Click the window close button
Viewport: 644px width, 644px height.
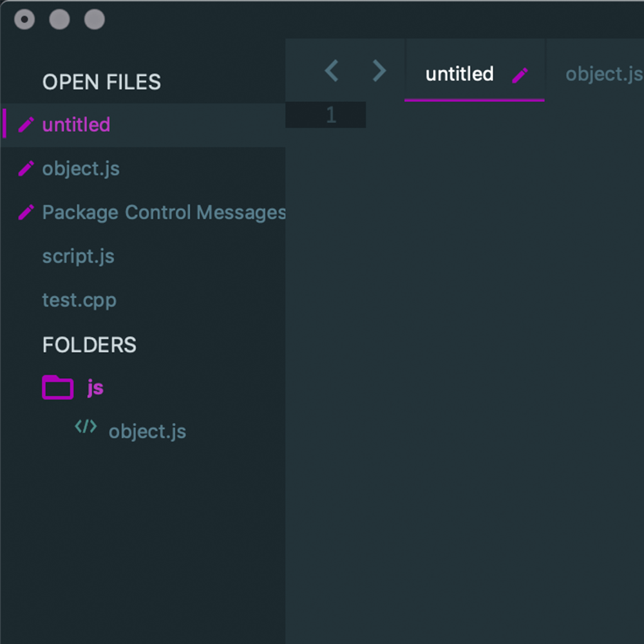tap(24, 19)
